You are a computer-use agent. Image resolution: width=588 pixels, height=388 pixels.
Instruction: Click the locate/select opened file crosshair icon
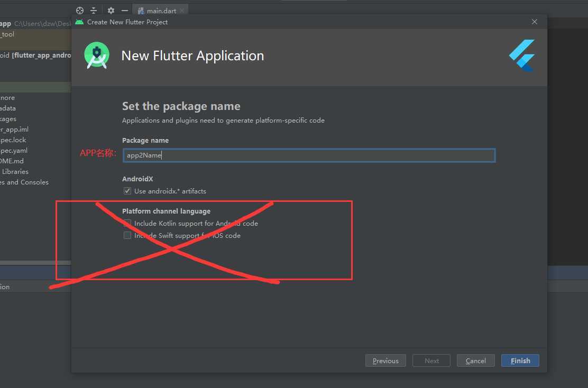(80, 11)
